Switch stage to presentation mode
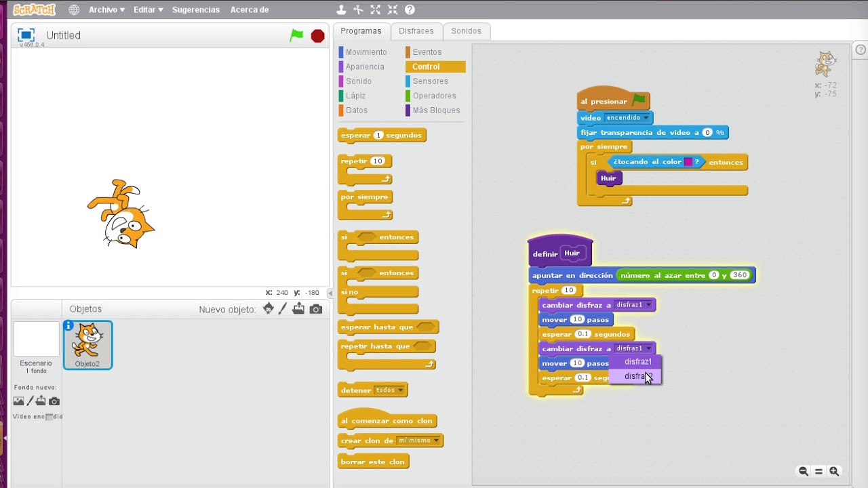This screenshot has width=868, height=488. click(26, 35)
